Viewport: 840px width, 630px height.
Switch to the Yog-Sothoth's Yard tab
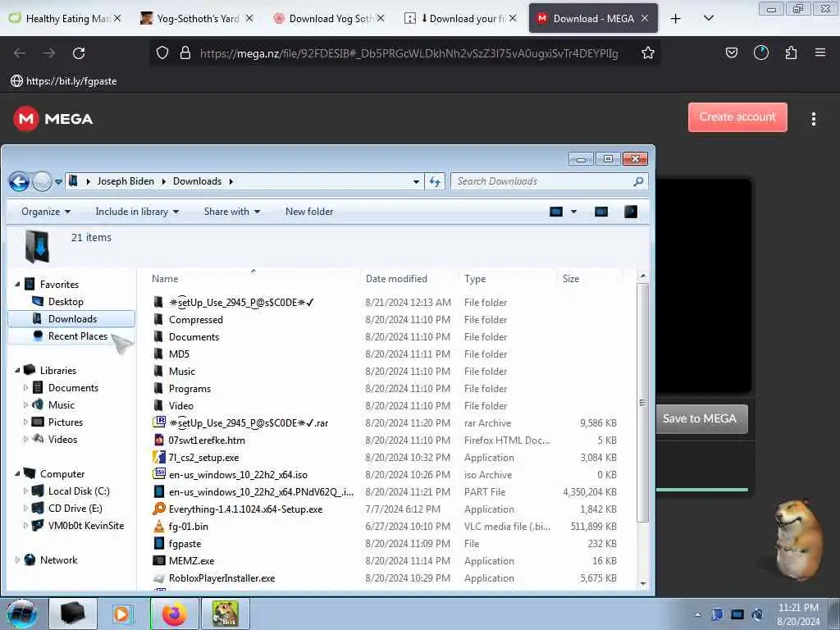coord(197,18)
